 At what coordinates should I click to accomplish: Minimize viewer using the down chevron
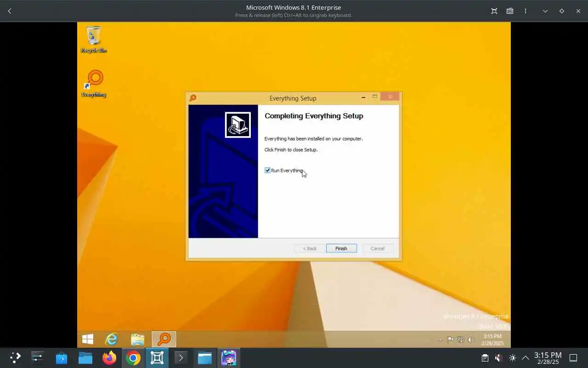coord(545,11)
